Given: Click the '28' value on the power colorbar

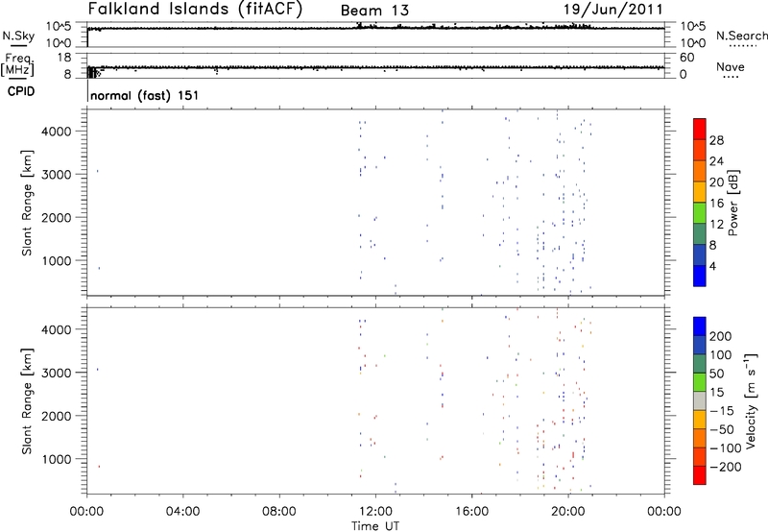Looking at the screenshot, I should click(x=716, y=140).
